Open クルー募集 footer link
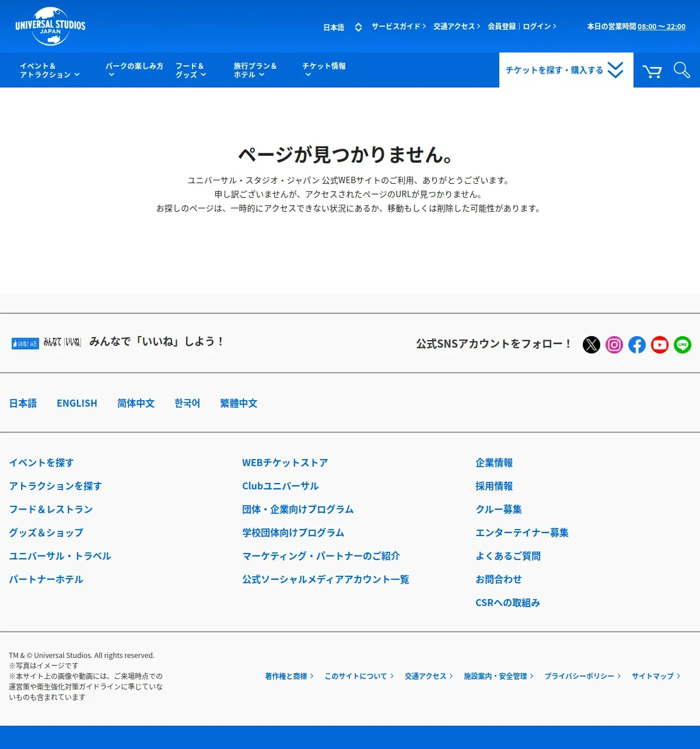Screen dimensions: 700x749 coord(499,509)
